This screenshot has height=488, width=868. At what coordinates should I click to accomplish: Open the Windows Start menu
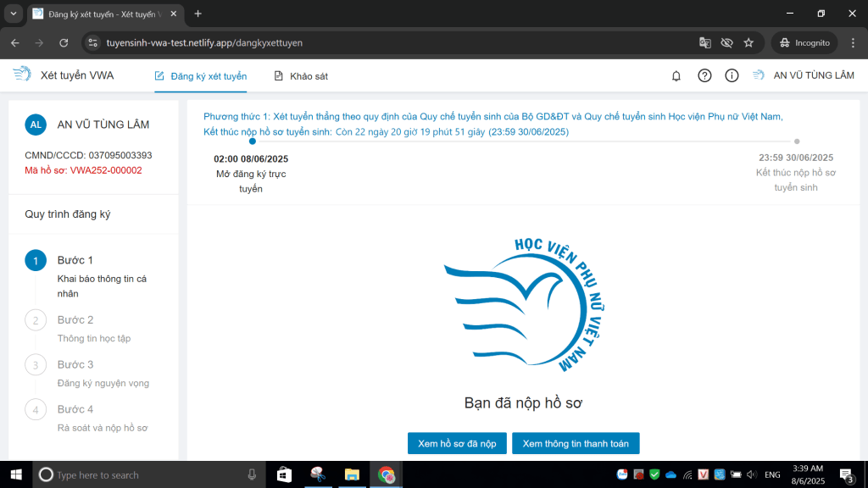pyautogui.click(x=16, y=474)
